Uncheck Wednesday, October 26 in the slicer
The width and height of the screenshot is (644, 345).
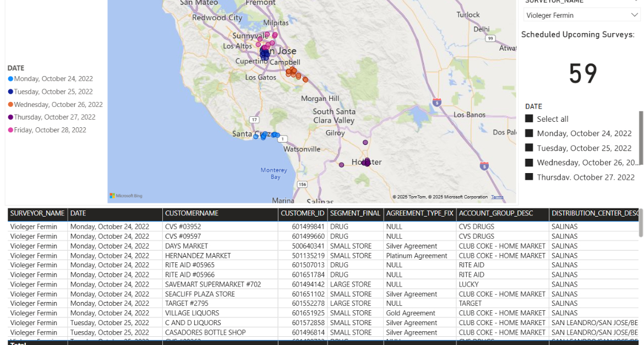(529, 163)
